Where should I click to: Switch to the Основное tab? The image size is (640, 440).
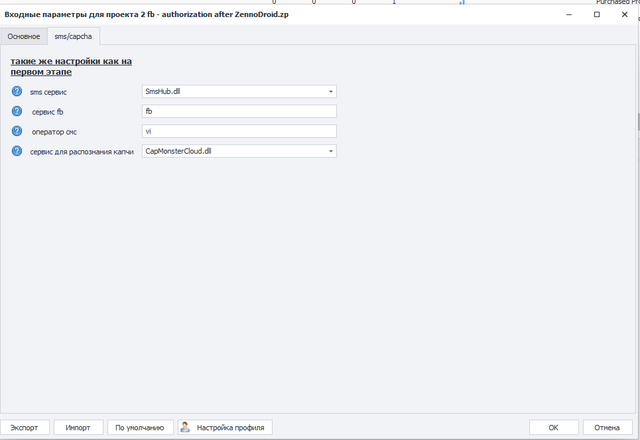[x=24, y=36]
